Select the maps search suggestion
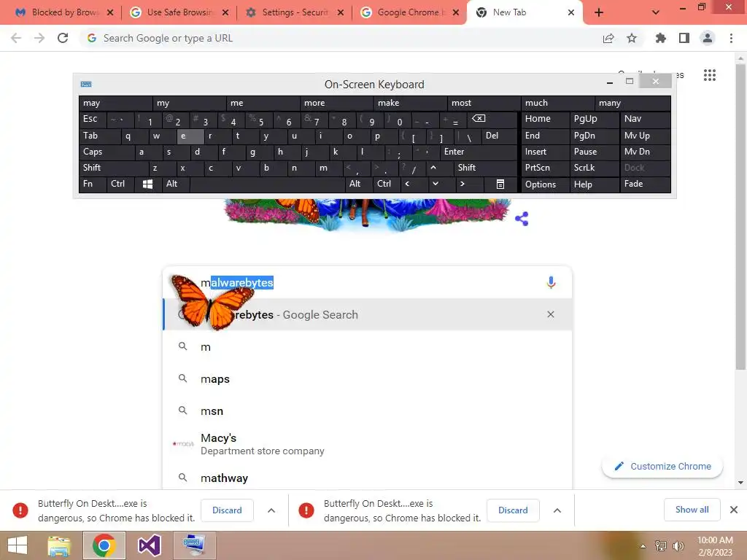 [x=367, y=379]
